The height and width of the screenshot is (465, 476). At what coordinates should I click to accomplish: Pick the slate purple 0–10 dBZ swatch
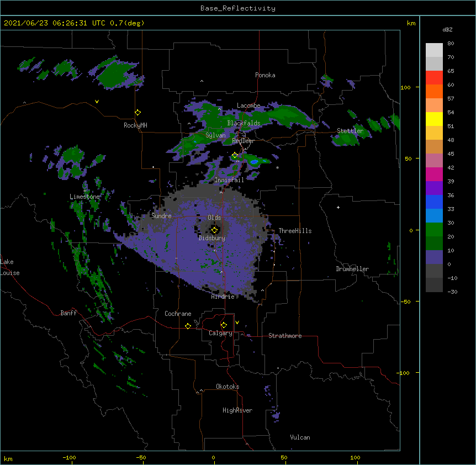point(434,257)
